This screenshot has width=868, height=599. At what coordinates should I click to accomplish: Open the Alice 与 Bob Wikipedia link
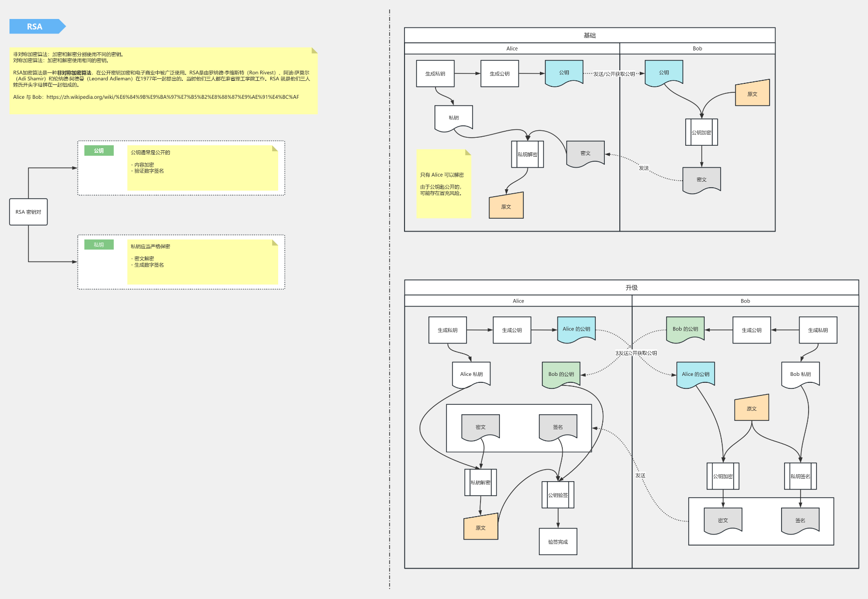[172, 97]
